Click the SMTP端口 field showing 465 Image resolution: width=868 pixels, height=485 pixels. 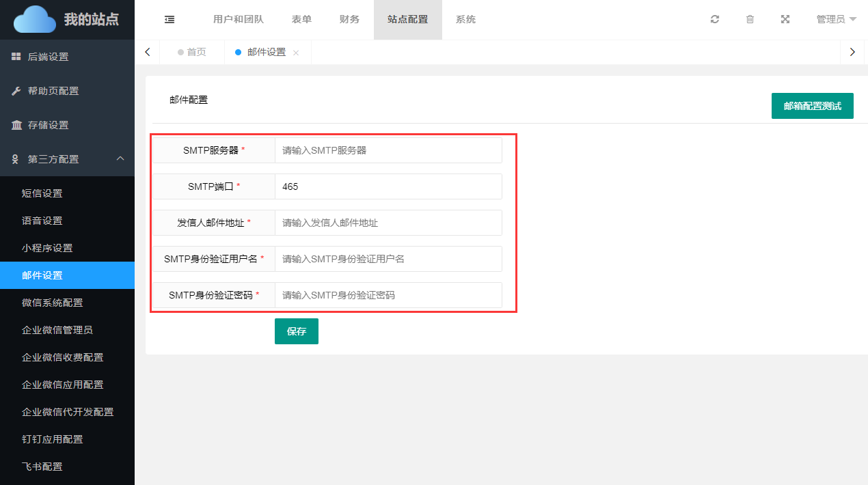[388, 186]
